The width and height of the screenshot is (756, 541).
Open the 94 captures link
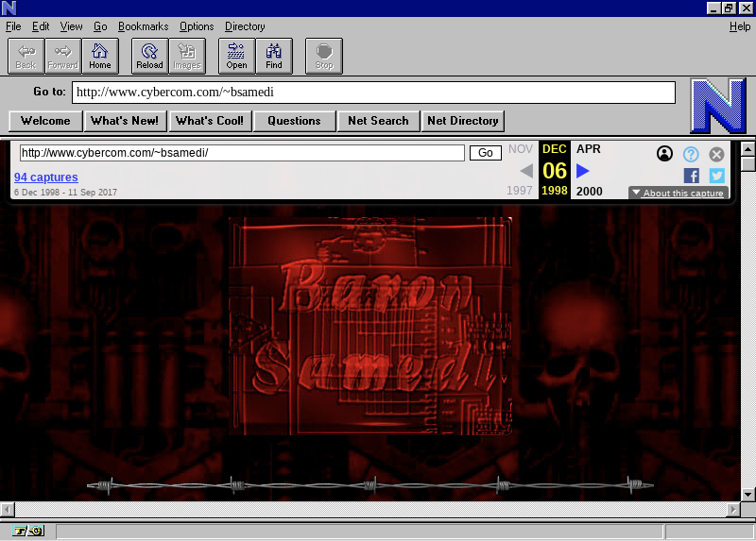pos(45,178)
